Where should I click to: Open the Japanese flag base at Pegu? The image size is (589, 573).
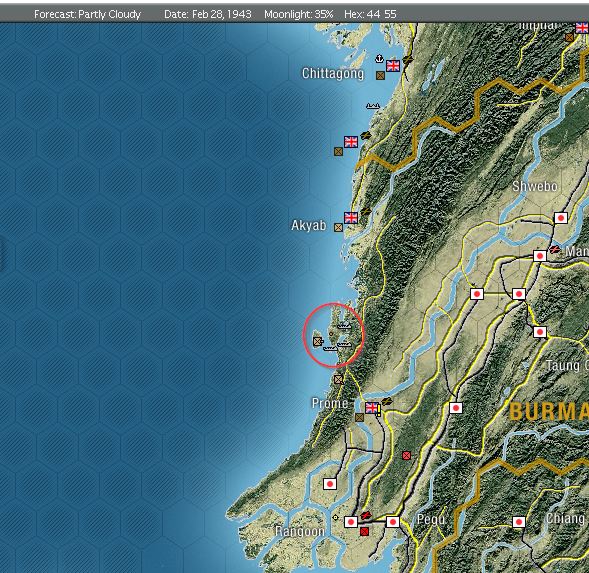393,522
